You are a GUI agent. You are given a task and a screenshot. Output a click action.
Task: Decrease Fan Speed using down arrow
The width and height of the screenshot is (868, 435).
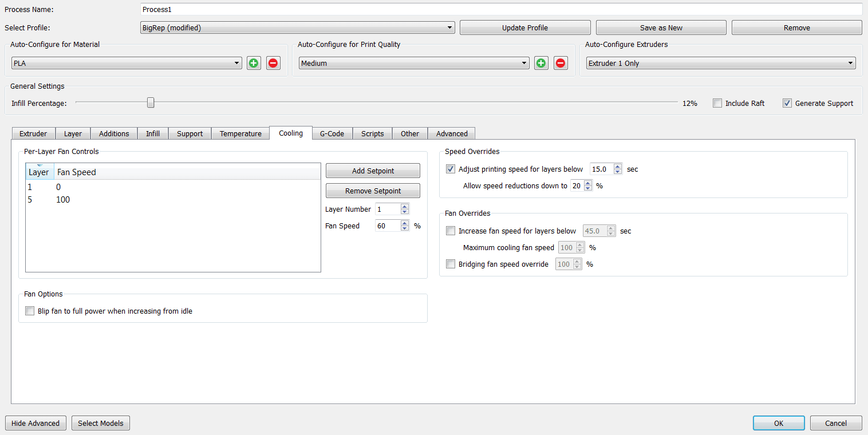click(x=405, y=228)
